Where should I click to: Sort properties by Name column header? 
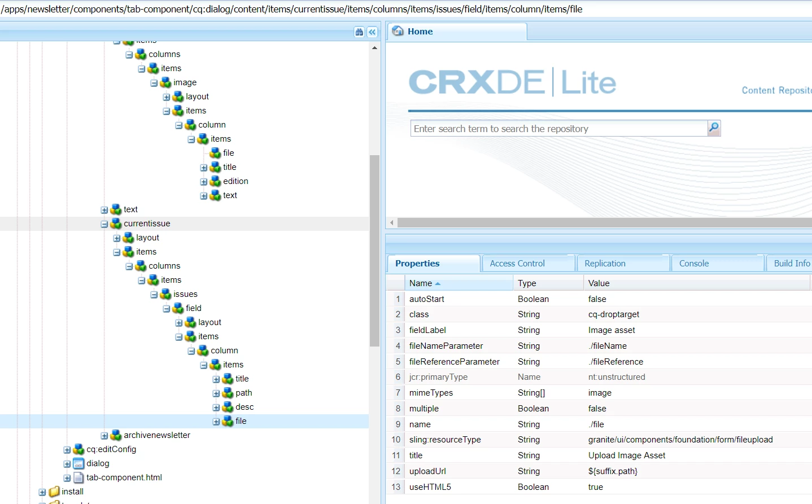point(459,283)
